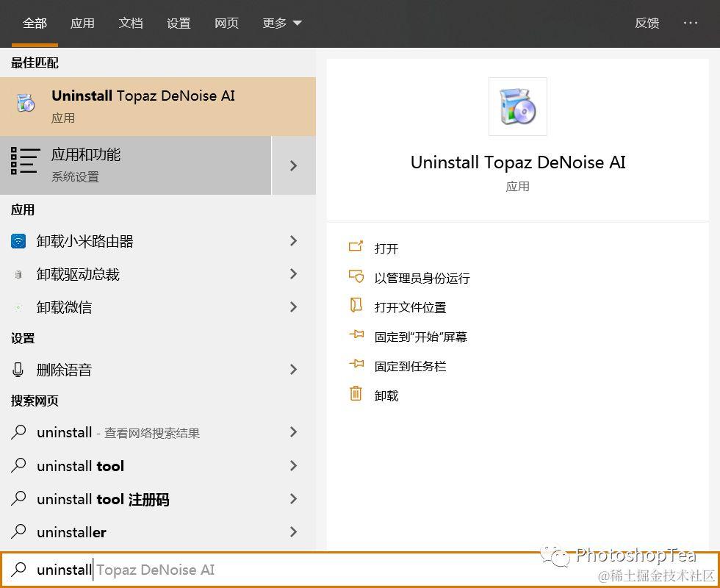Screen dimensions: 720x588
Task: Expand the arrow for uninstall tool 注册码
Action: coord(294,499)
